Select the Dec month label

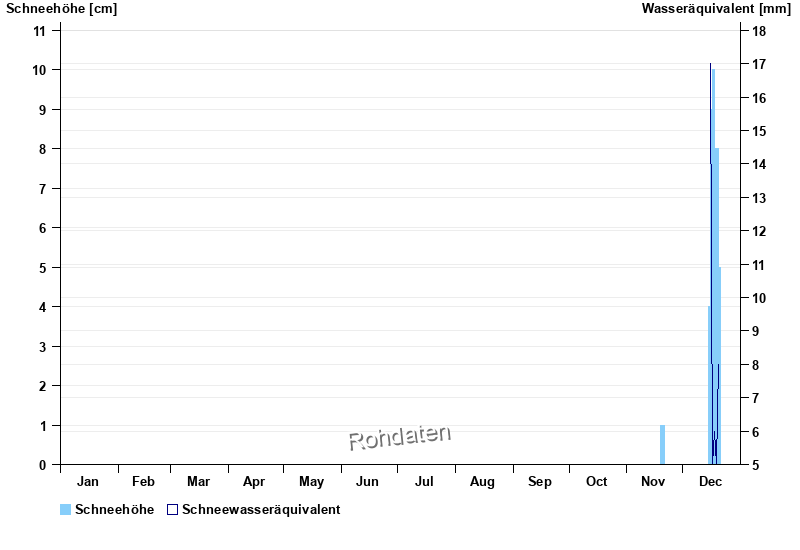(x=710, y=482)
